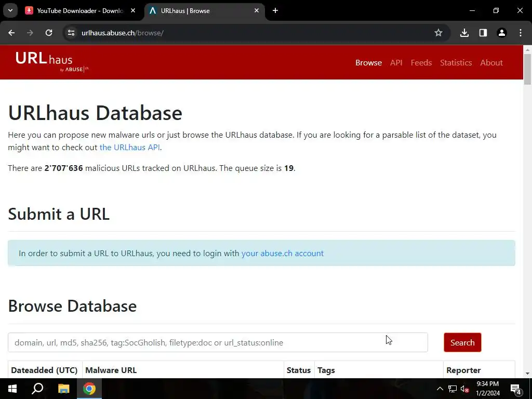
Task: Open Windows taskbar search
Action: click(37, 389)
